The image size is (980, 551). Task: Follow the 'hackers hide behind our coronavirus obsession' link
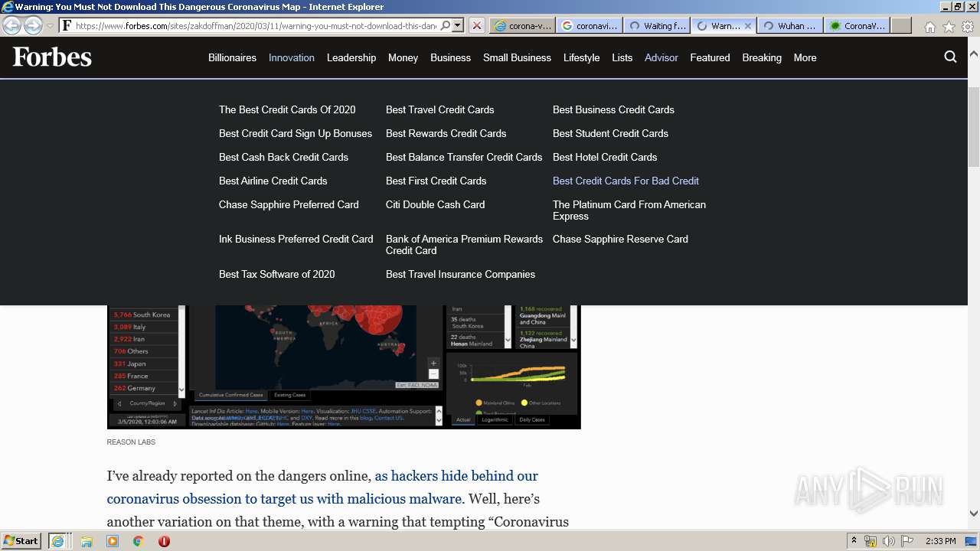tap(322, 487)
